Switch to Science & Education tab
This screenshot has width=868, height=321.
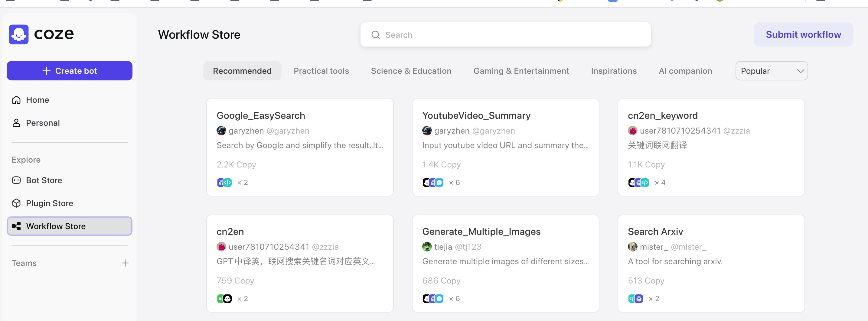pos(411,71)
